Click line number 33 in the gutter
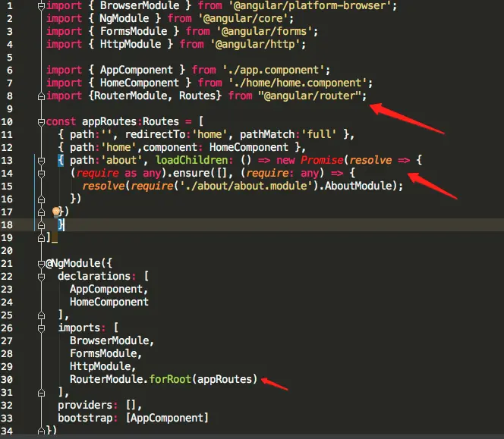Viewport: 504px width, 439px height. pyautogui.click(x=7, y=418)
